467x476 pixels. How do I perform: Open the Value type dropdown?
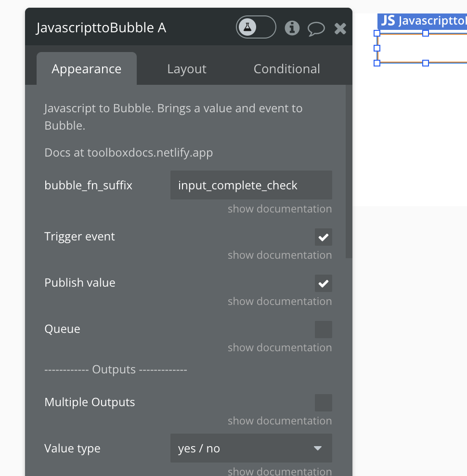(251, 448)
